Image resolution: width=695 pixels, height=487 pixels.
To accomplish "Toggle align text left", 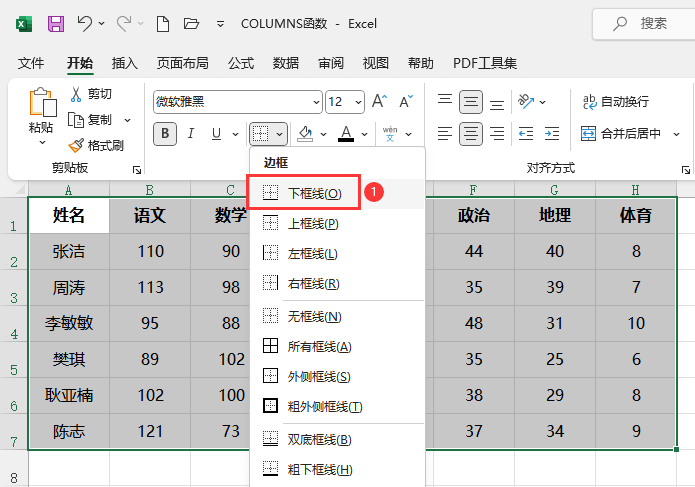I will [x=445, y=133].
